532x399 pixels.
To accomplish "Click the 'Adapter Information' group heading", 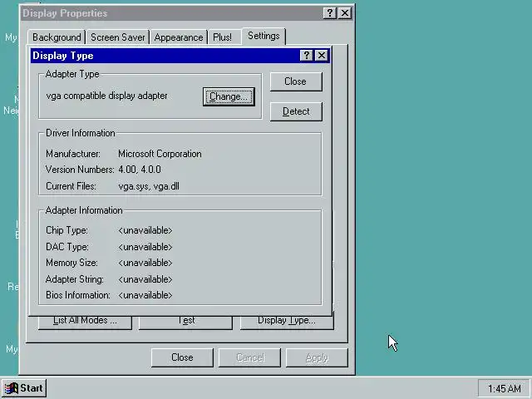I will (84, 210).
